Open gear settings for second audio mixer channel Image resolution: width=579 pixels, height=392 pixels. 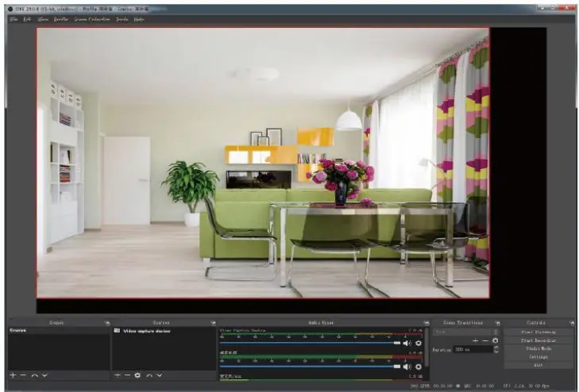tap(419, 367)
